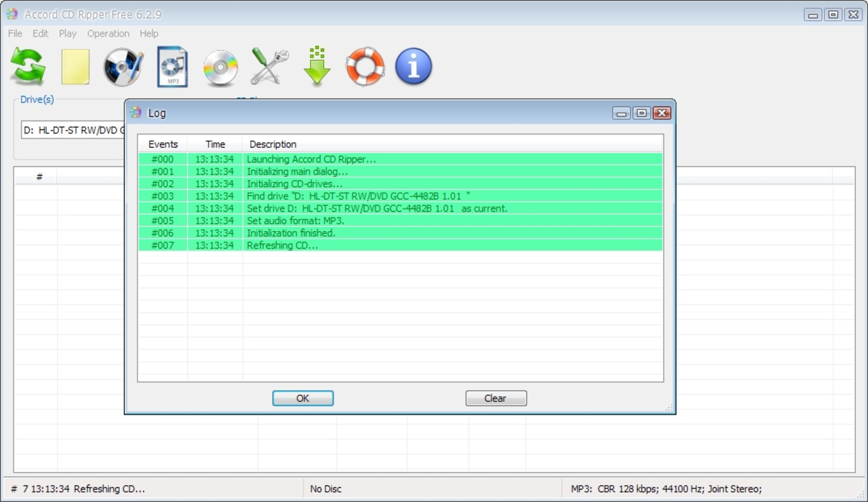Click the Time column header in log

(215, 144)
